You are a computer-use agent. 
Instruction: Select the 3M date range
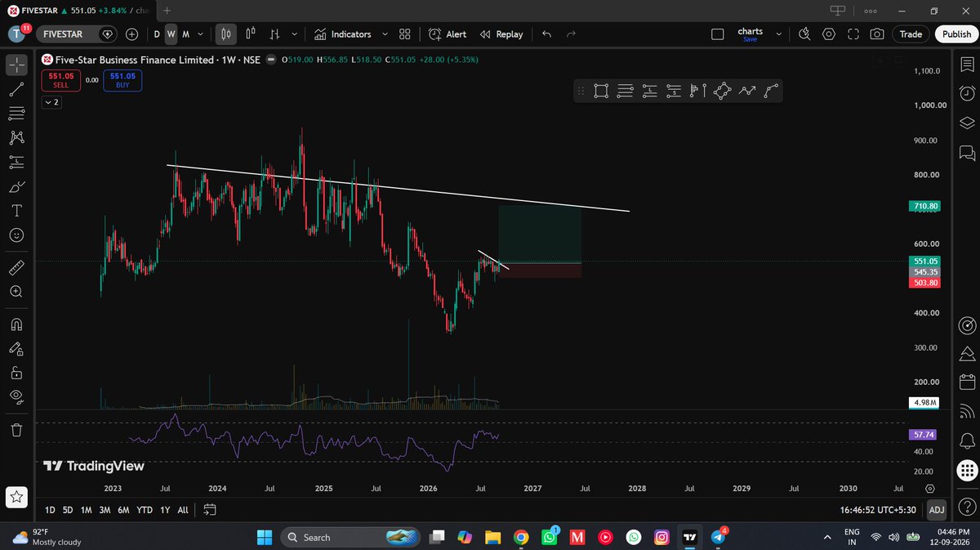pos(105,510)
